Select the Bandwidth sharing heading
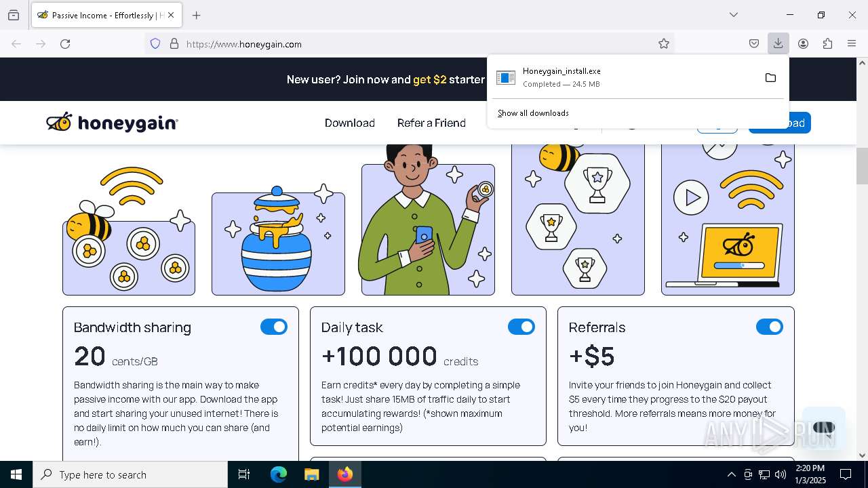868x488 pixels. (132, 327)
